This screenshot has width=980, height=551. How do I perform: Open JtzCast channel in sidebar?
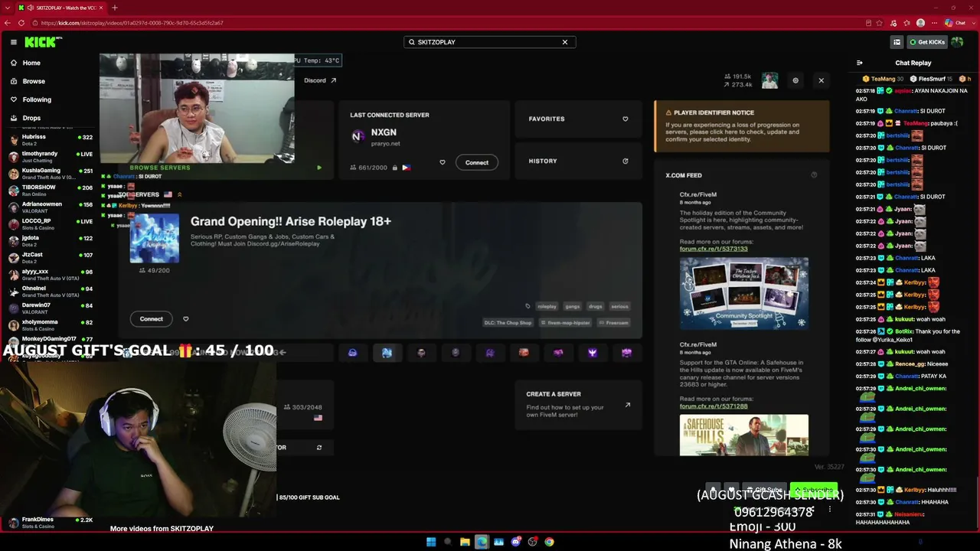51,257
